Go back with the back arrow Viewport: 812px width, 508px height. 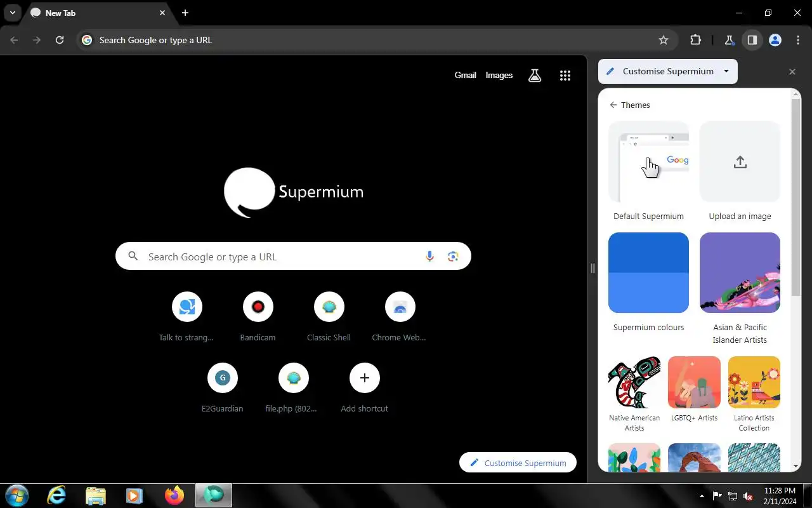(x=14, y=40)
